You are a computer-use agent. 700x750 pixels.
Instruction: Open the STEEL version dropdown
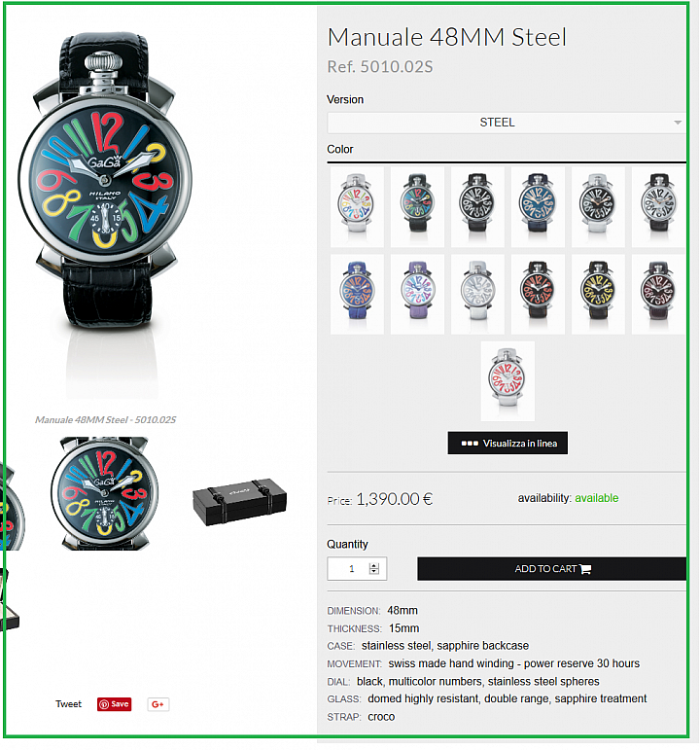click(507, 123)
